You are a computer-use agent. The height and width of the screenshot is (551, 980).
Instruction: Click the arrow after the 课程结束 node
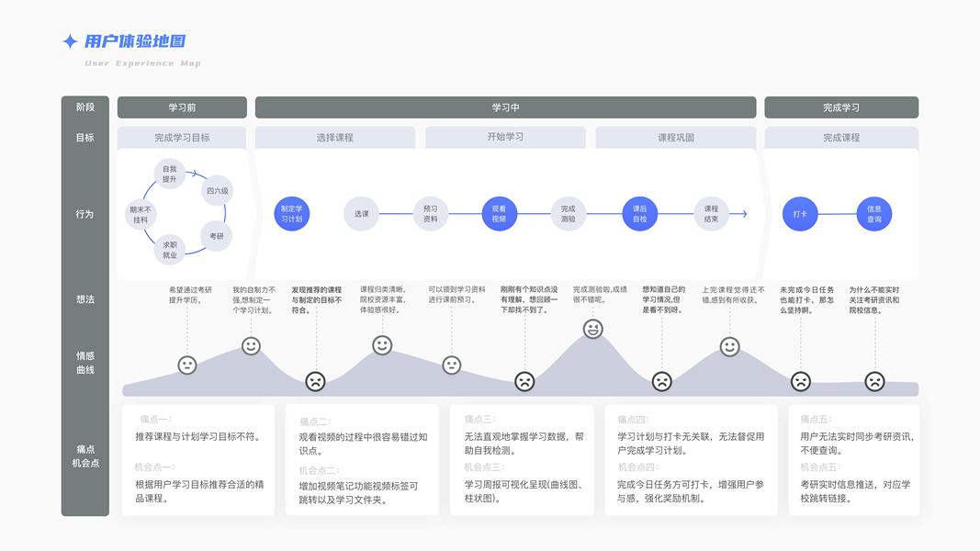tap(738, 214)
